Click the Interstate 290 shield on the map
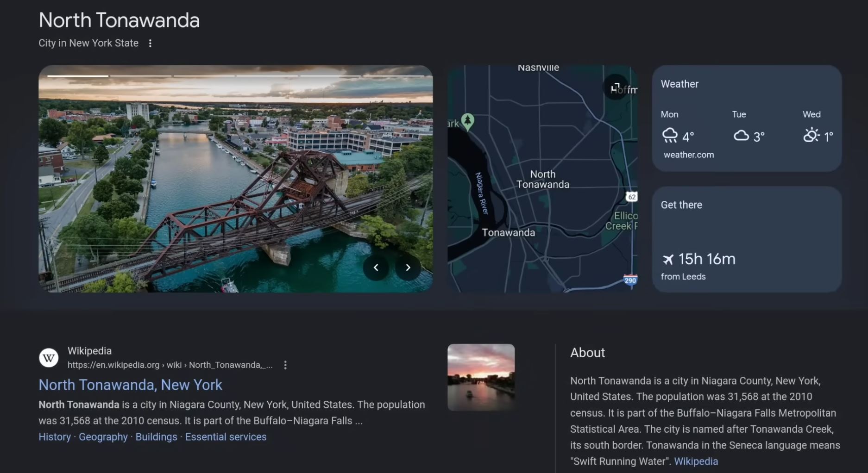 (x=630, y=280)
